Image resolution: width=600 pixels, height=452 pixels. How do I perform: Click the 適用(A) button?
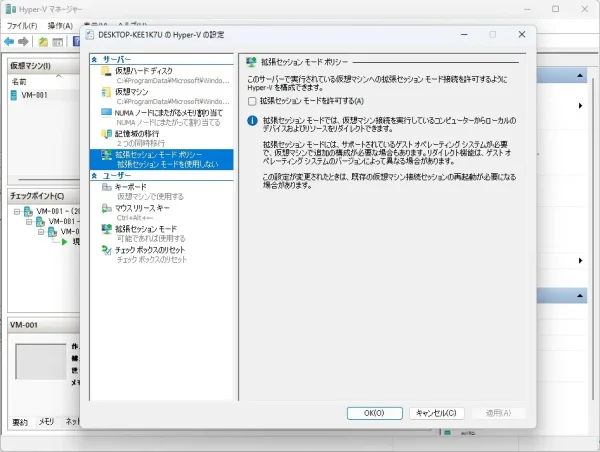click(499, 413)
